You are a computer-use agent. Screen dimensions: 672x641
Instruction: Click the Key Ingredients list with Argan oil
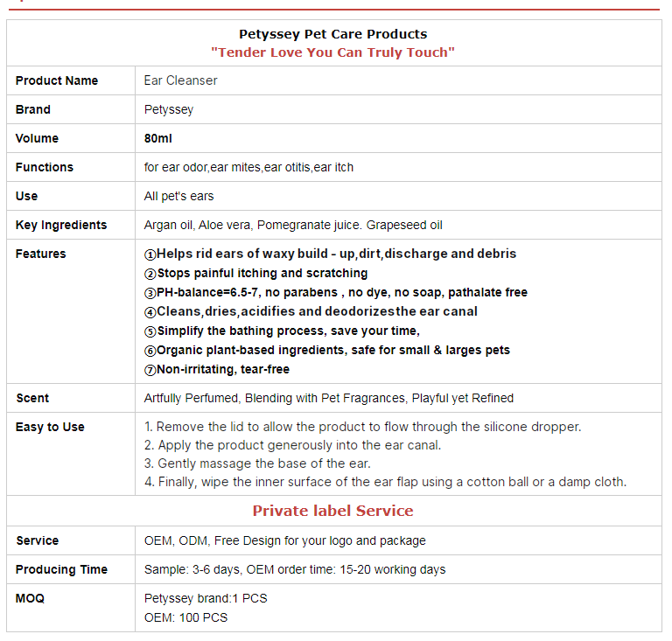(x=293, y=225)
